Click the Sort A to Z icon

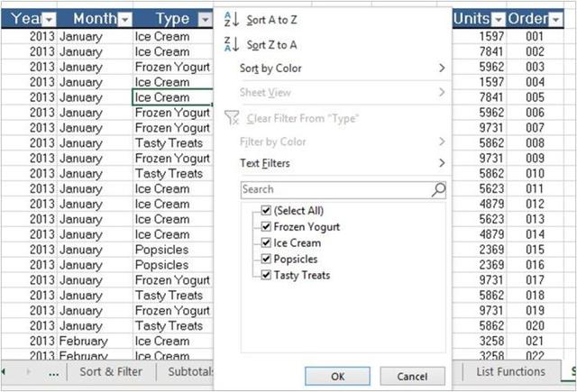(231, 19)
